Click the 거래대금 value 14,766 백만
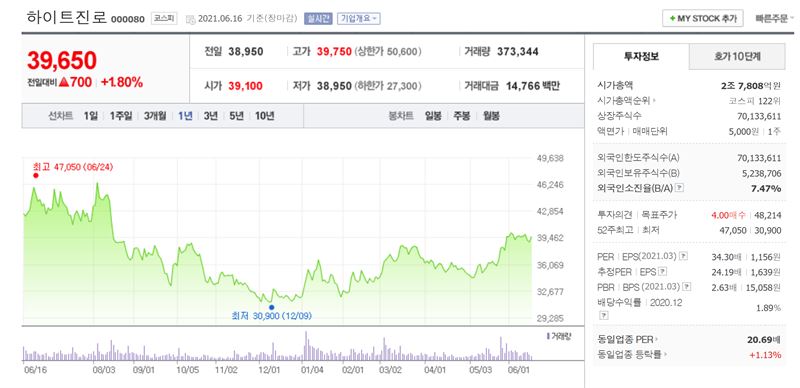Image resolution: width=800 pixels, height=388 pixels. coord(533,86)
